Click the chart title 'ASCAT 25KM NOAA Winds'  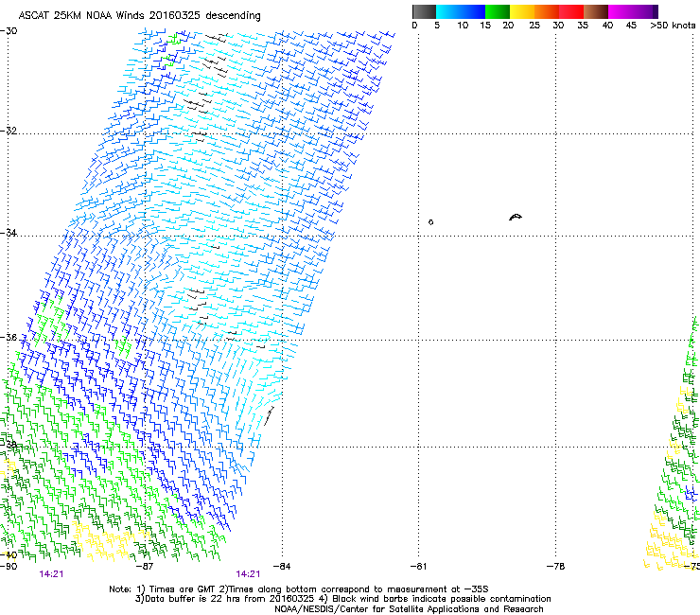pos(81,15)
